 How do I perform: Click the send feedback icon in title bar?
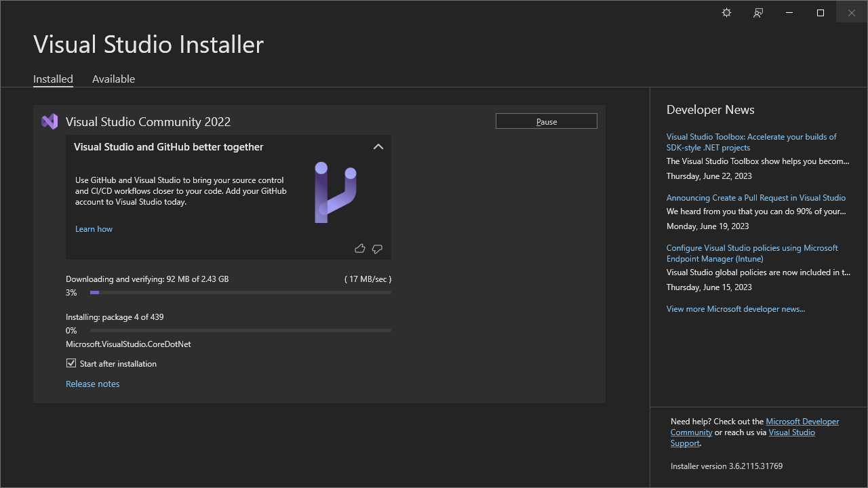[758, 13]
